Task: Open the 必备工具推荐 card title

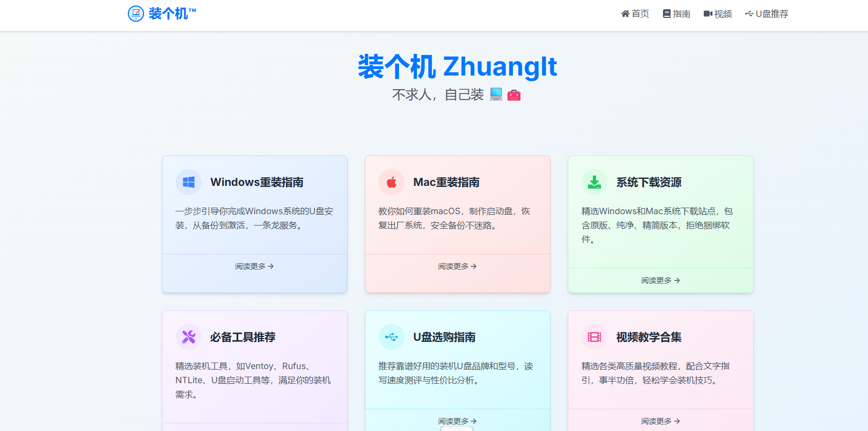Action: click(243, 337)
